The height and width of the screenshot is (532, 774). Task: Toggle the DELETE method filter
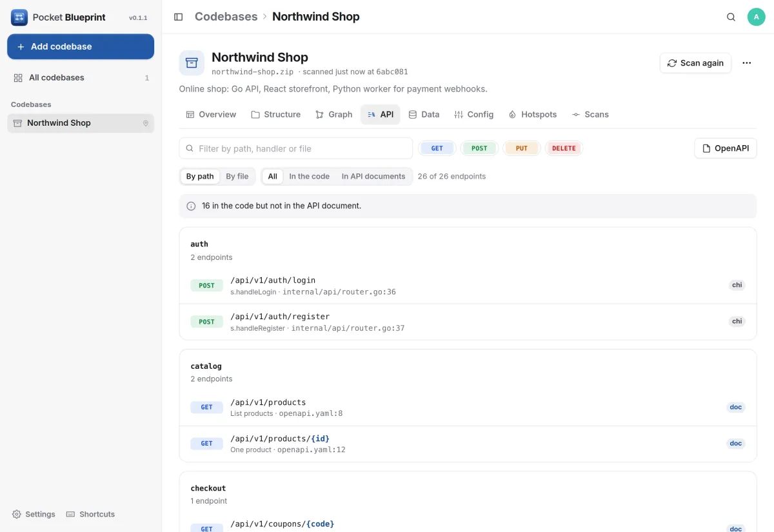click(x=564, y=148)
